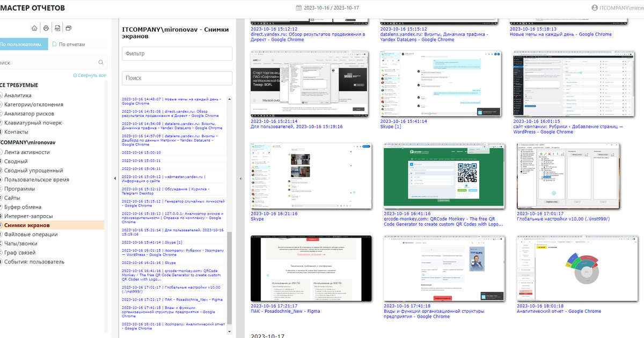644x338 pixels.
Task: Switch to the По отчетам tab
Action: [x=69, y=45]
